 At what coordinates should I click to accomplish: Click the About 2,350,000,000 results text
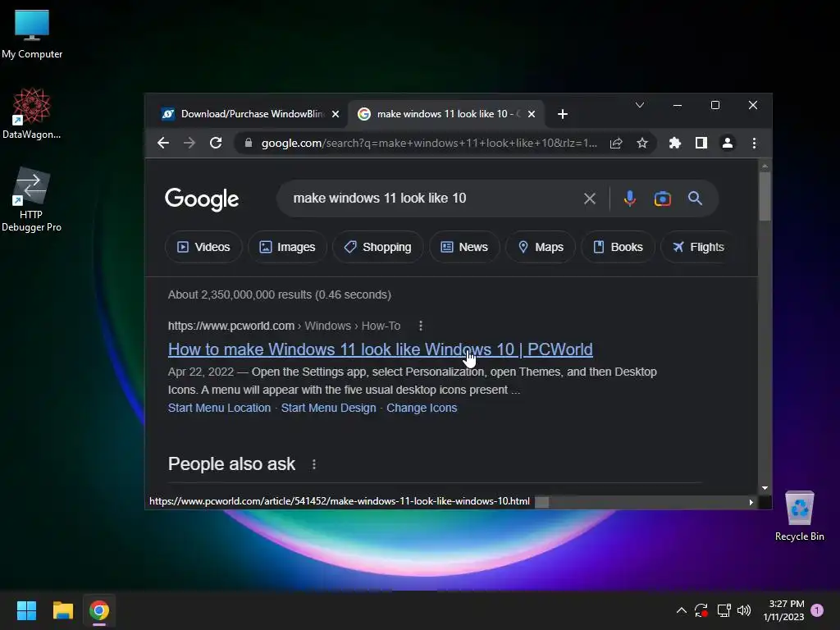[x=279, y=294]
